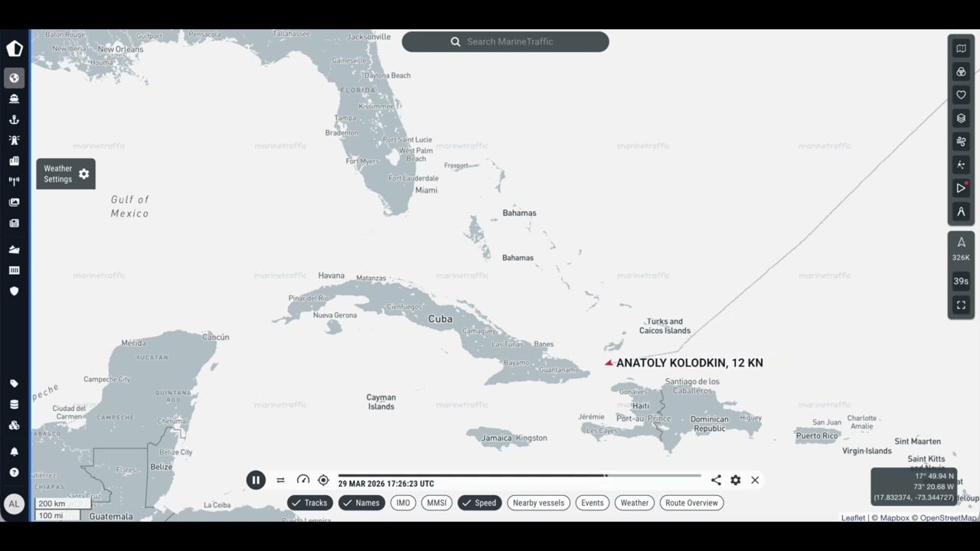
Task: Toggle the Tracks option off
Action: [310, 503]
